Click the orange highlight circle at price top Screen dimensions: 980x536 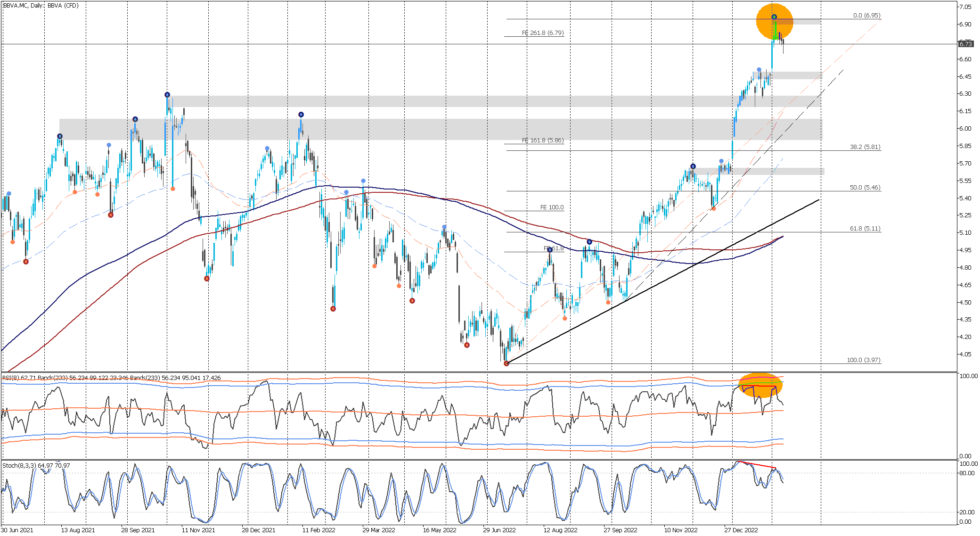[x=775, y=21]
